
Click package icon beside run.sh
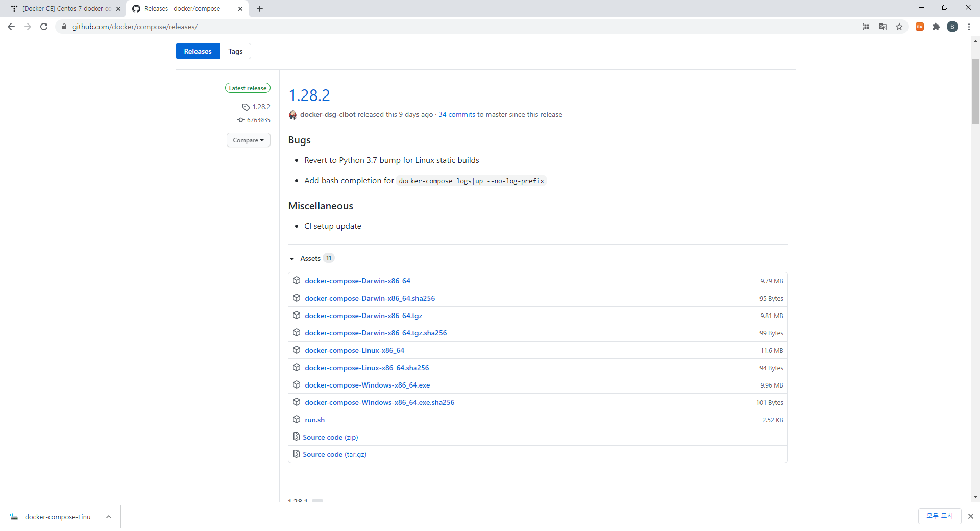(297, 419)
